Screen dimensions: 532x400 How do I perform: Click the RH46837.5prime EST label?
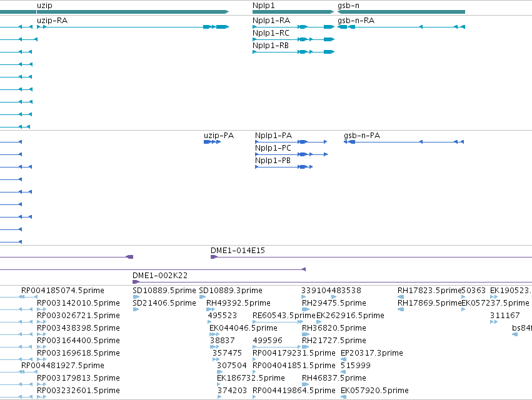tap(334, 377)
